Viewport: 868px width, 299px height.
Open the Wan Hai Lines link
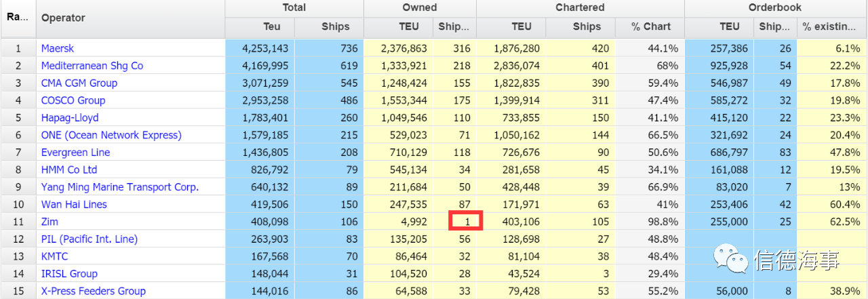(x=74, y=204)
